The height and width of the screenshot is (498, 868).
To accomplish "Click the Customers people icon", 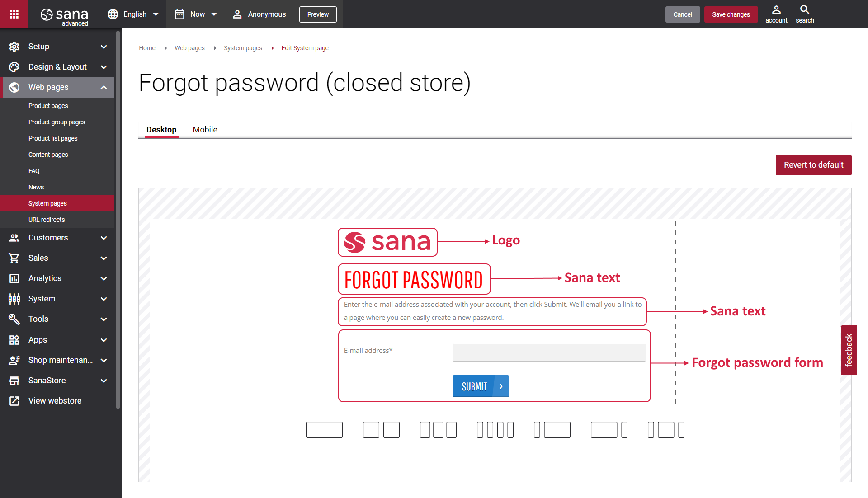I will click(x=14, y=238).
